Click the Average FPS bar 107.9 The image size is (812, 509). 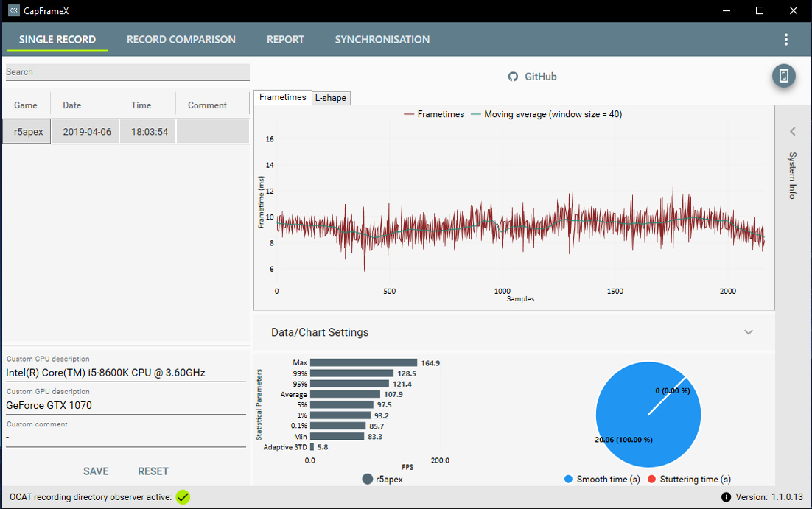coord(345,395)
